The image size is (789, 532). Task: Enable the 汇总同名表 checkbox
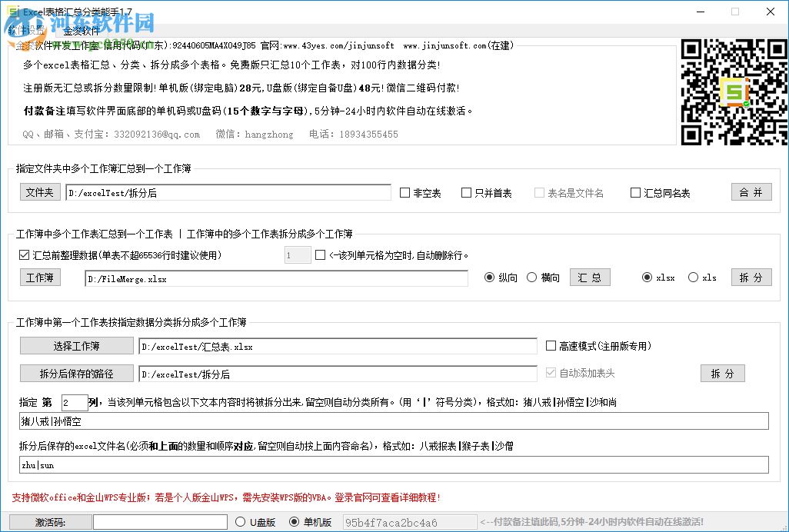point(635,192)
